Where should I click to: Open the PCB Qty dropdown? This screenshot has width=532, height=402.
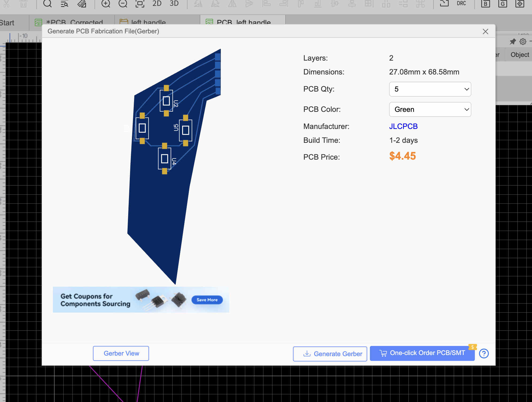[430, 89]
